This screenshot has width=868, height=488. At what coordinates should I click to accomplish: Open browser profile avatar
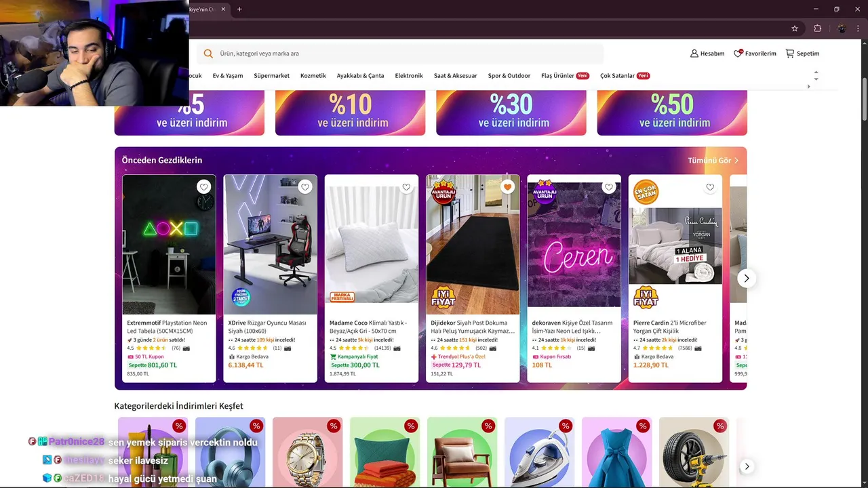842,28
